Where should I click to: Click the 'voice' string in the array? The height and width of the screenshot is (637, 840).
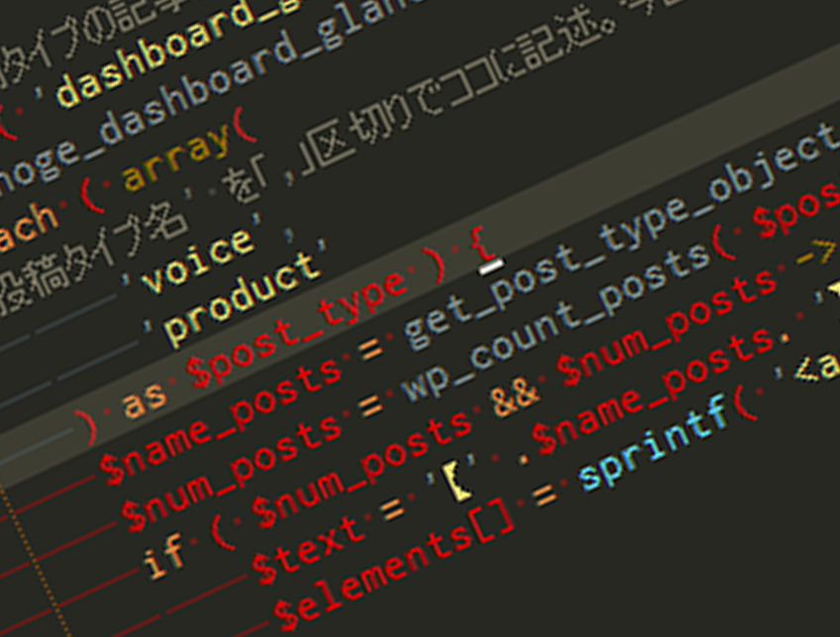198,260
